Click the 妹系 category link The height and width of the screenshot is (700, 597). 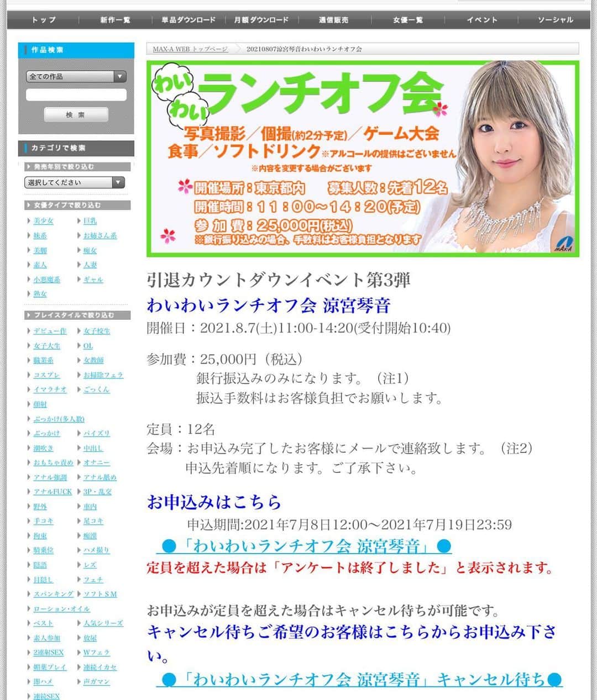tap(40, 235)
